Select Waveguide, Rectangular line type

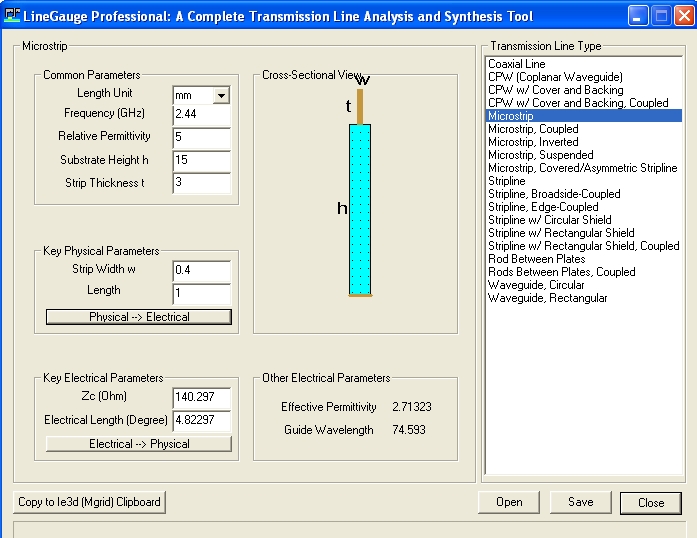584,298
